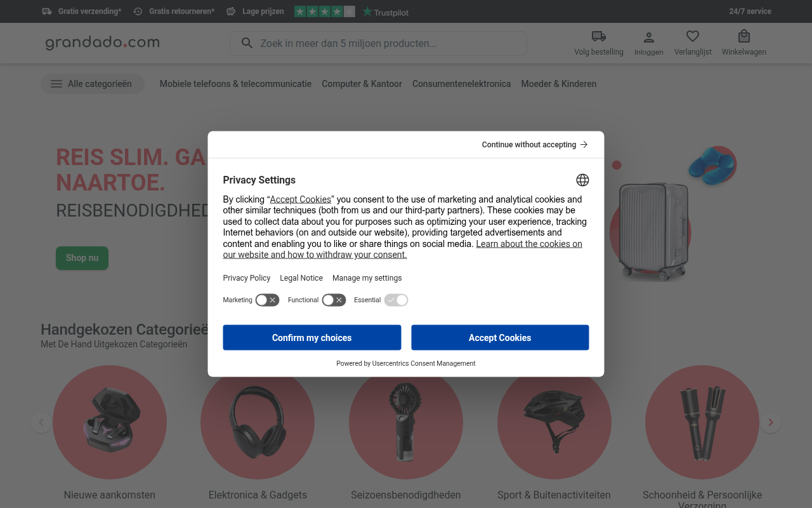This screenshot has height=508, width=812.
Task: Open the language globe icon in Privacy Settings
Action: (x=582, y=180)
